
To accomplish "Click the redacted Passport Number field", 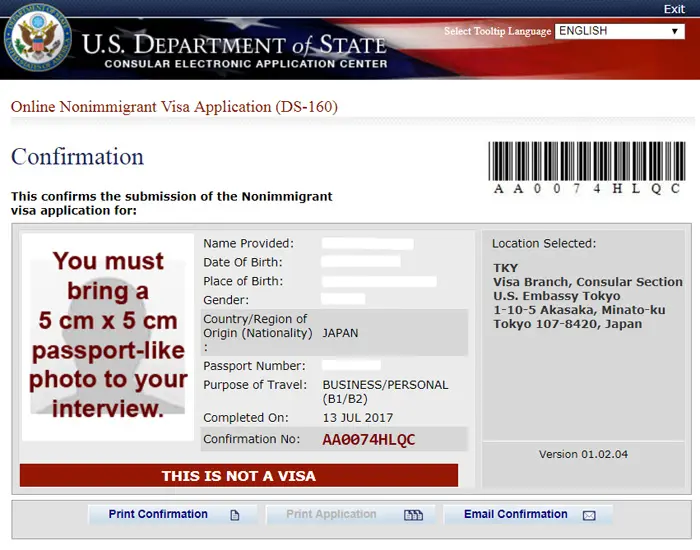I will point(351,366).
